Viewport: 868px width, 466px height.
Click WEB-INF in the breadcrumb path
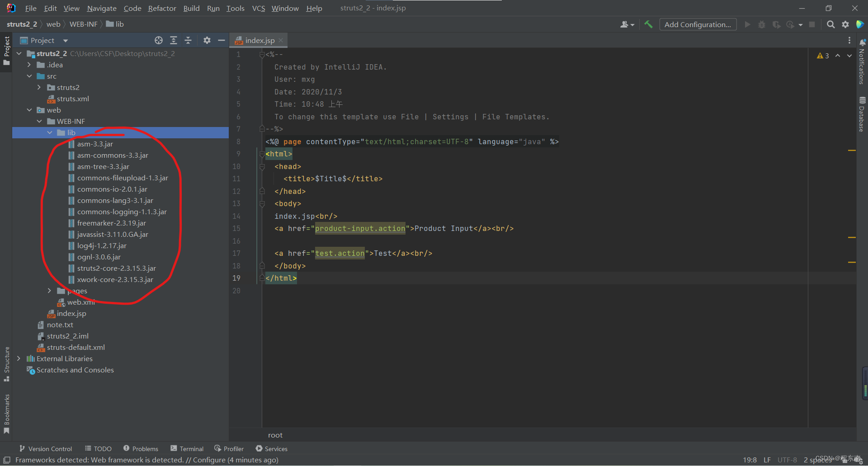click(x=83, y=24)
